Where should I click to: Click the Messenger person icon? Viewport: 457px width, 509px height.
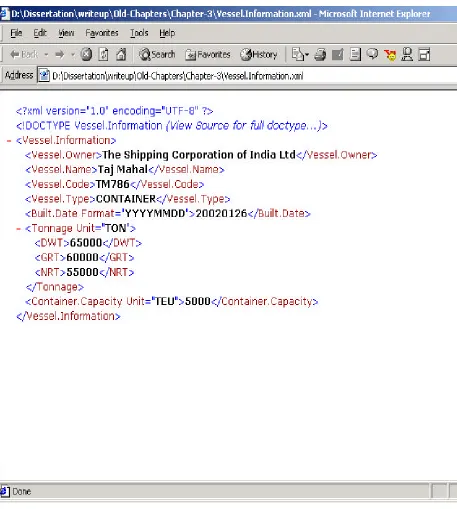pos(407,54)
